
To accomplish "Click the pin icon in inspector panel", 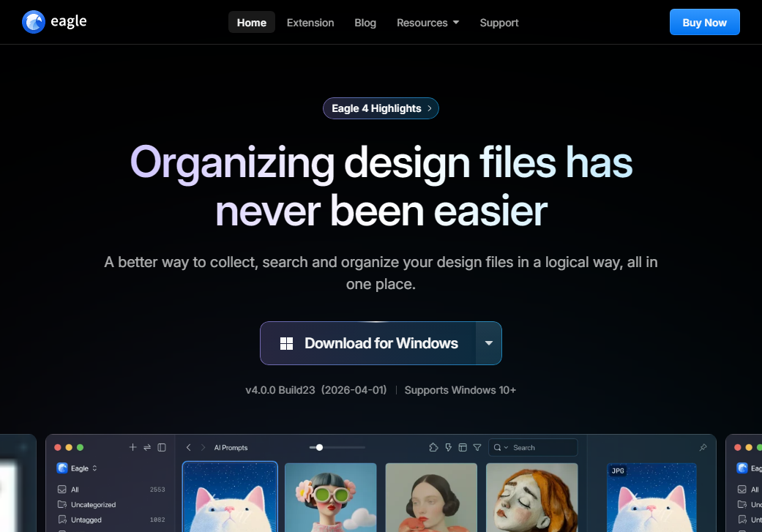I will 703,447.
